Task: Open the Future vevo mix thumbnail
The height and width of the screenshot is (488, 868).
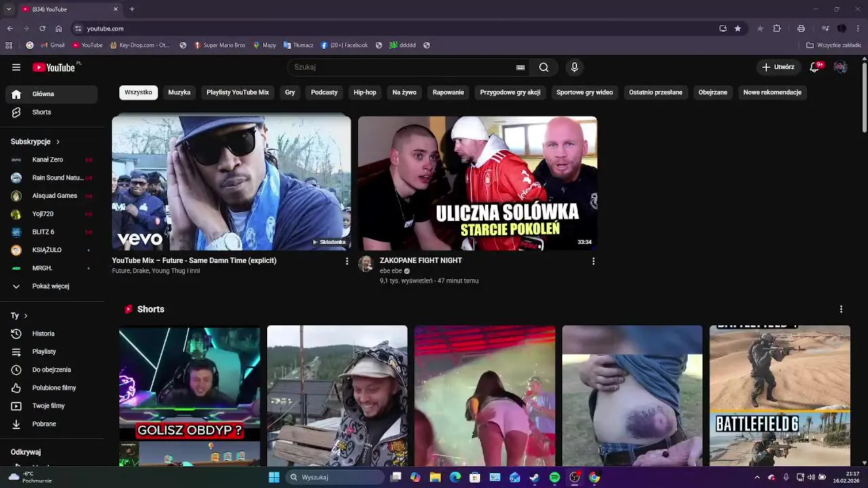Action: tap(231, 183)
